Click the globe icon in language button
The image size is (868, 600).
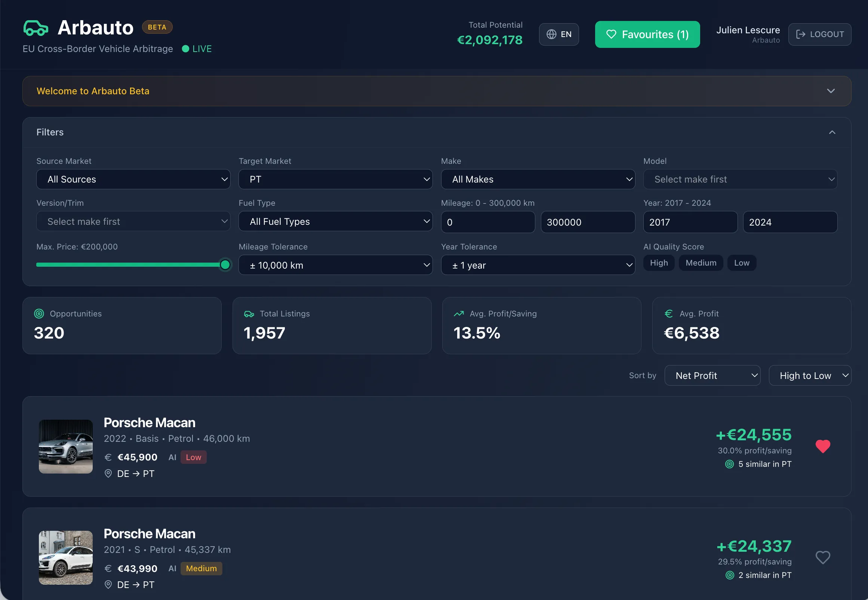coord(551,34)
